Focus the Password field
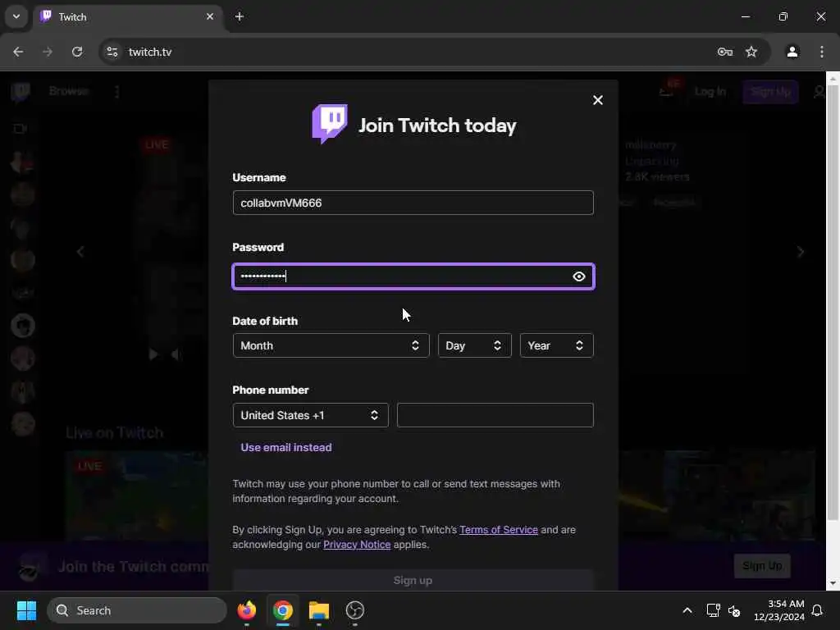840x630 pixels. click(413, 276)
